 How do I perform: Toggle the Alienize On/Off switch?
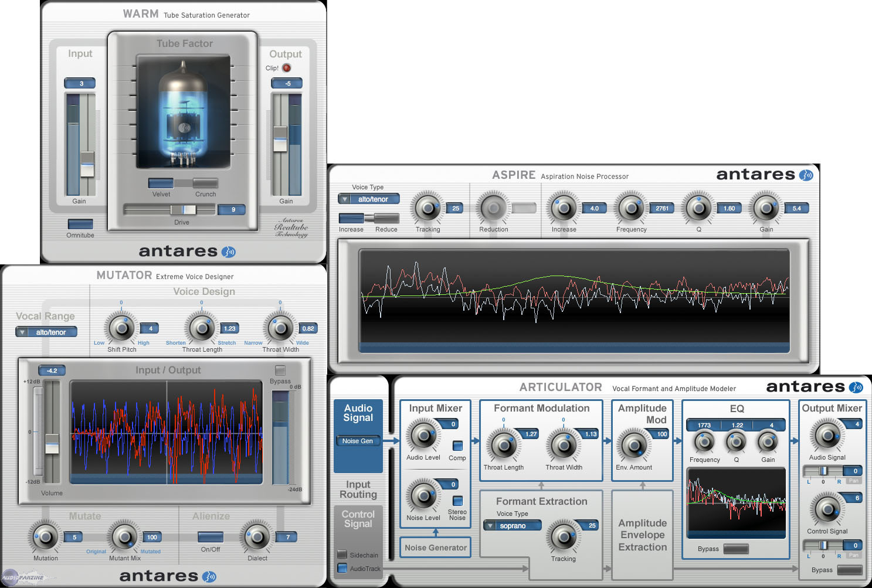211,537
